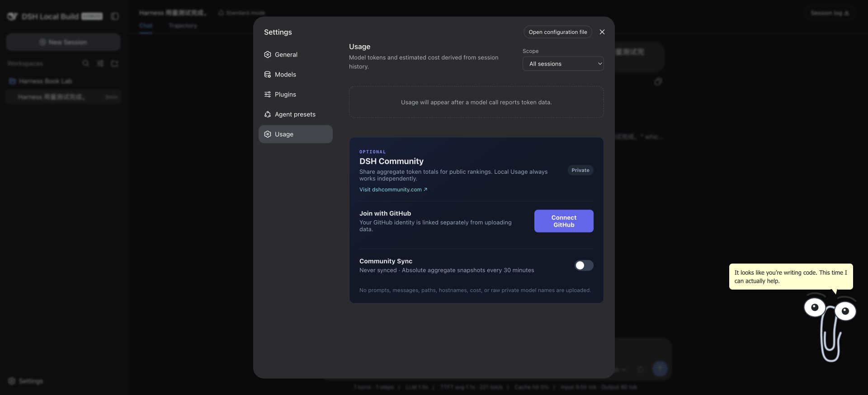
Task: Visit dshcommunity.com link
Action: (x=393, y=190)
